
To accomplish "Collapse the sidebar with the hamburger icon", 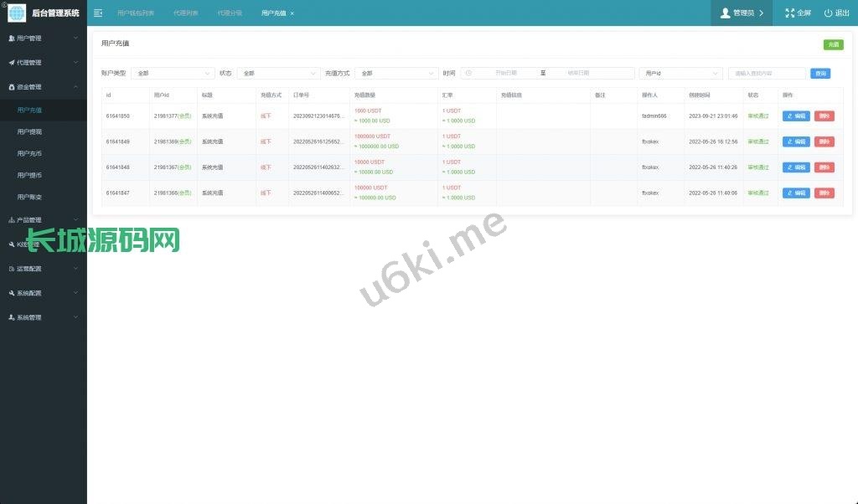I will click(98, 13).
